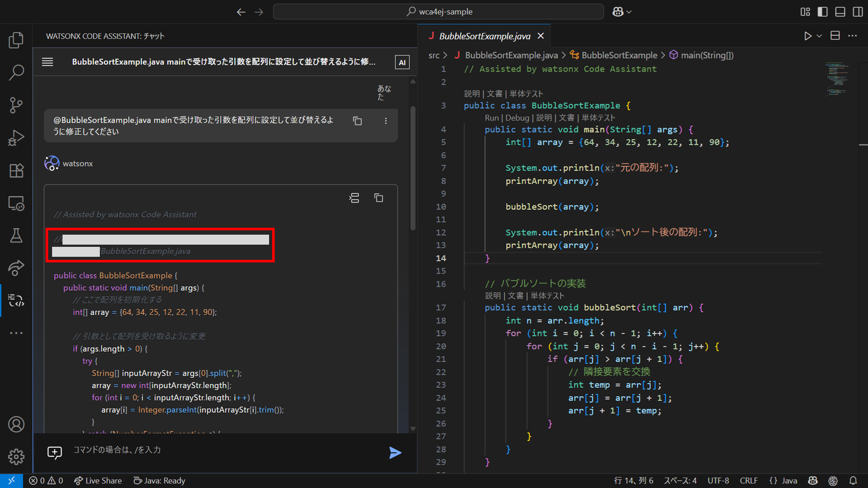Screen dimensions: 868x488
Task: Start new chat conversation icon
Action: [x=55, y=452]
